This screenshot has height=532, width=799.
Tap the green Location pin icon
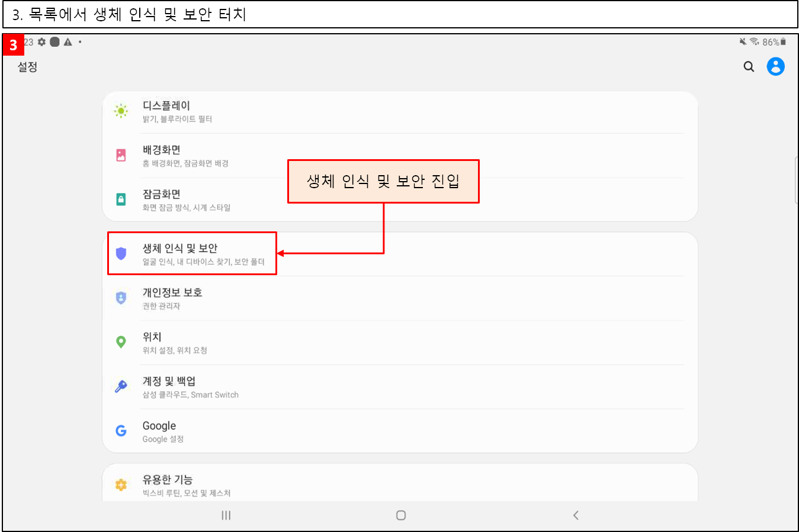[121, 342]
